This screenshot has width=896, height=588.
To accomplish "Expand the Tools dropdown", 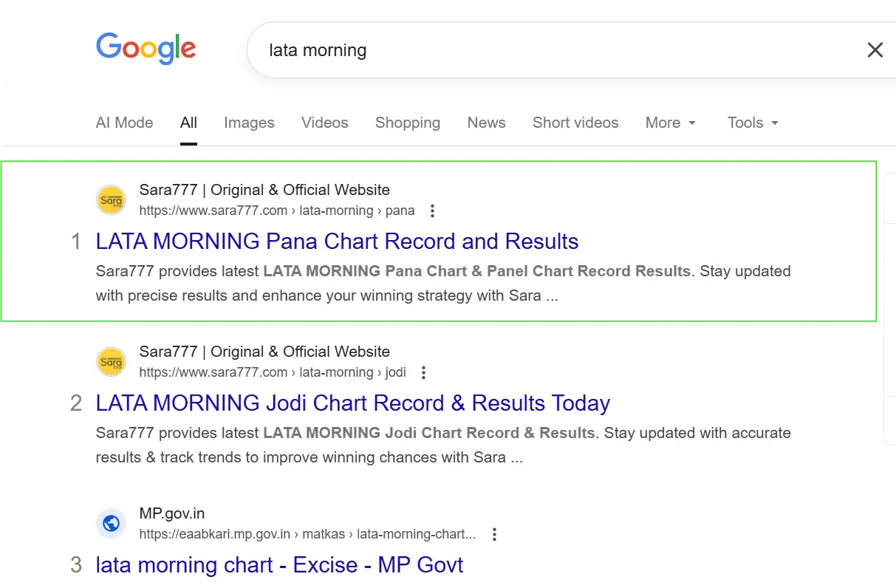I will coord(753,123).
